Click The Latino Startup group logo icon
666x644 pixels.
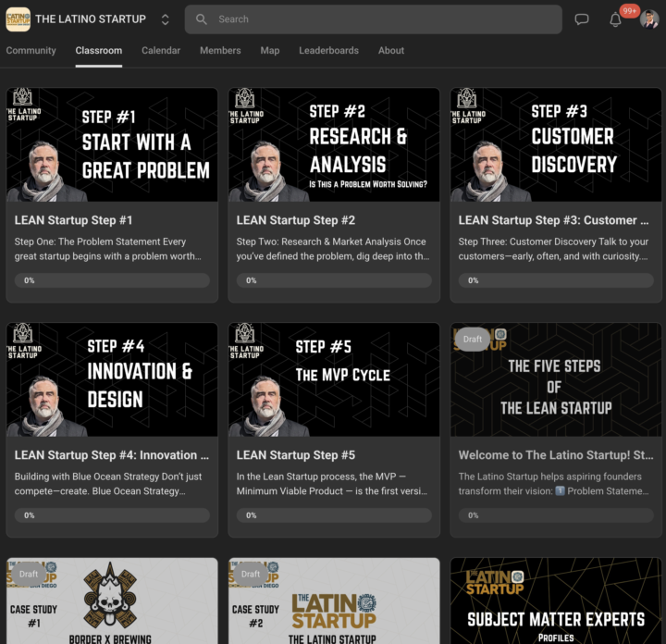[18, 19]
